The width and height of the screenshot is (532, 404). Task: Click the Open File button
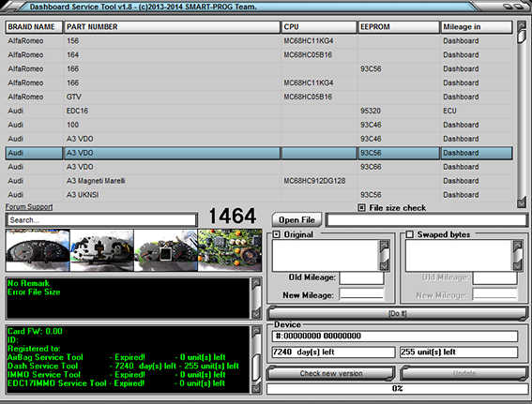pyautogui.click(x=296, y=220)
